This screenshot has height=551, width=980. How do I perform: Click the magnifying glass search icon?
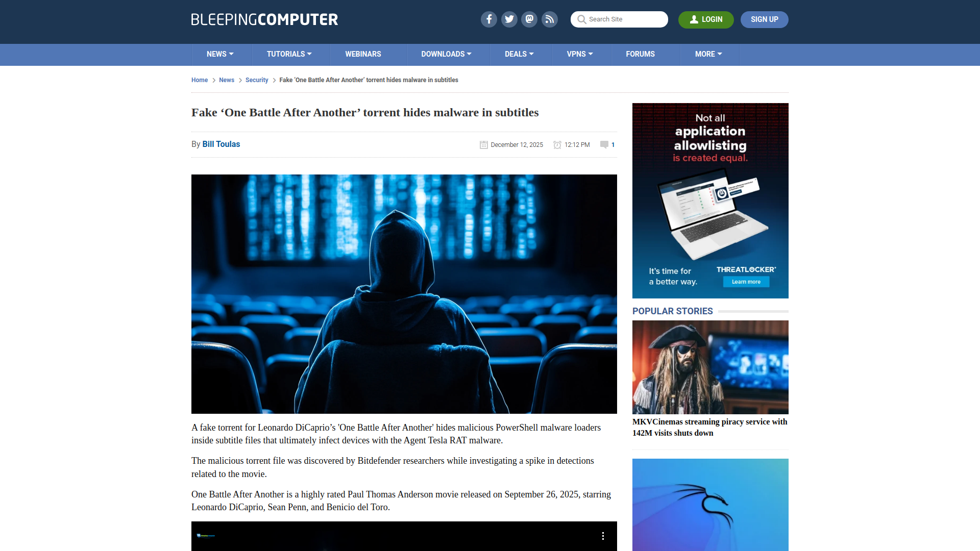[581, 19]
